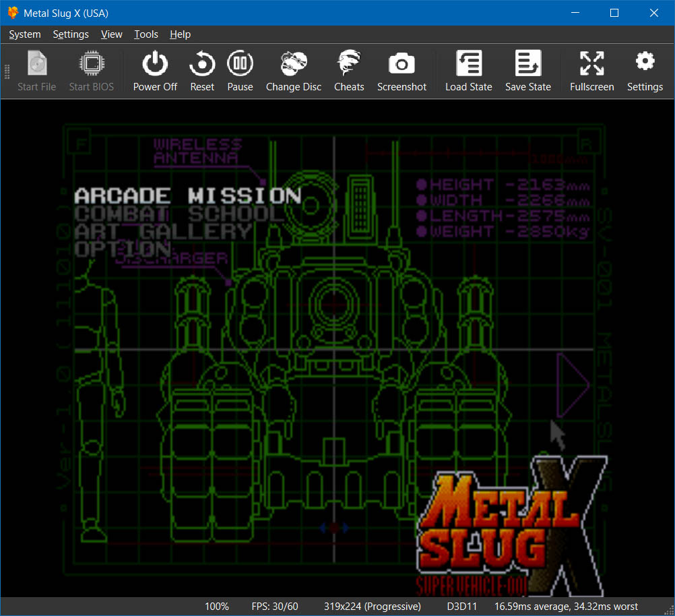Open the Save State menu
This screenshot has width=675, height=616.
point(527,71)
